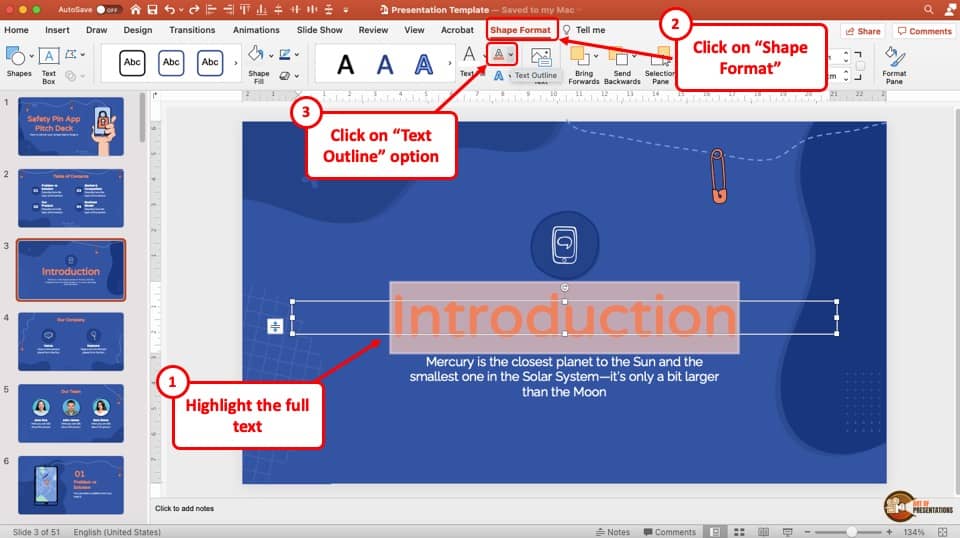Click the Home icon in the title bar
The image size is (960, 538).
[x=135, y=10]
